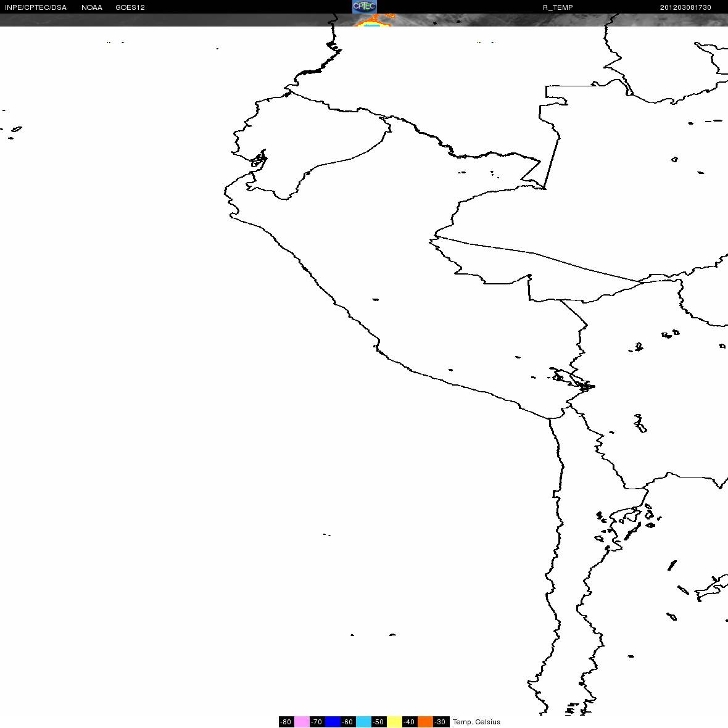This screenshot has height=728, width=728.
Task: Select the 201203081730 timestamp
Action: (685, 7)
